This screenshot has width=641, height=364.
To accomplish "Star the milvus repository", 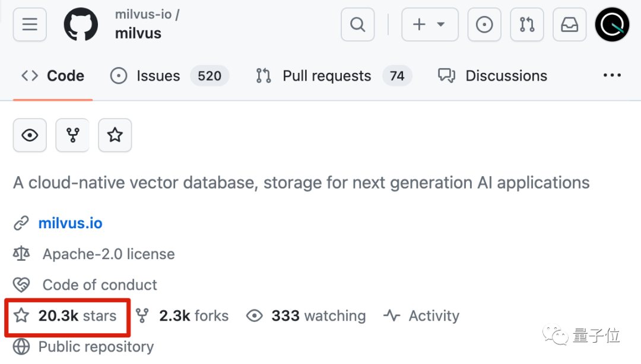I will point(115,135).
